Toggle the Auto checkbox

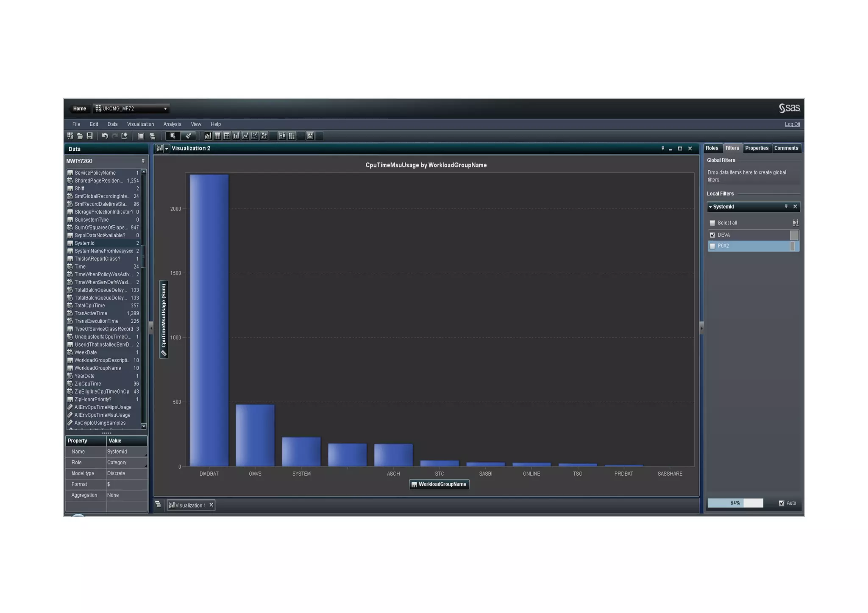782,503
